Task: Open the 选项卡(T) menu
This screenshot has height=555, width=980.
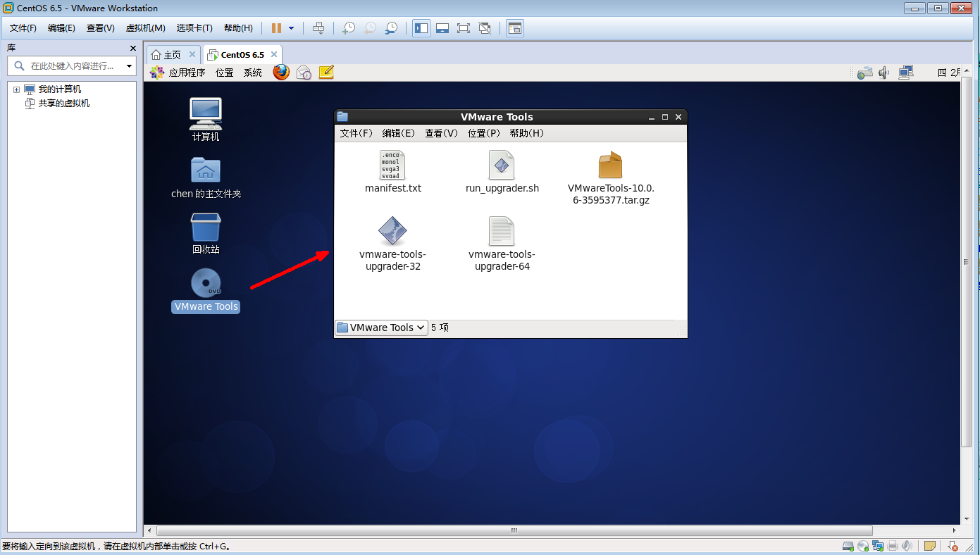Action: pyautogui.click(x=194, y=28)
